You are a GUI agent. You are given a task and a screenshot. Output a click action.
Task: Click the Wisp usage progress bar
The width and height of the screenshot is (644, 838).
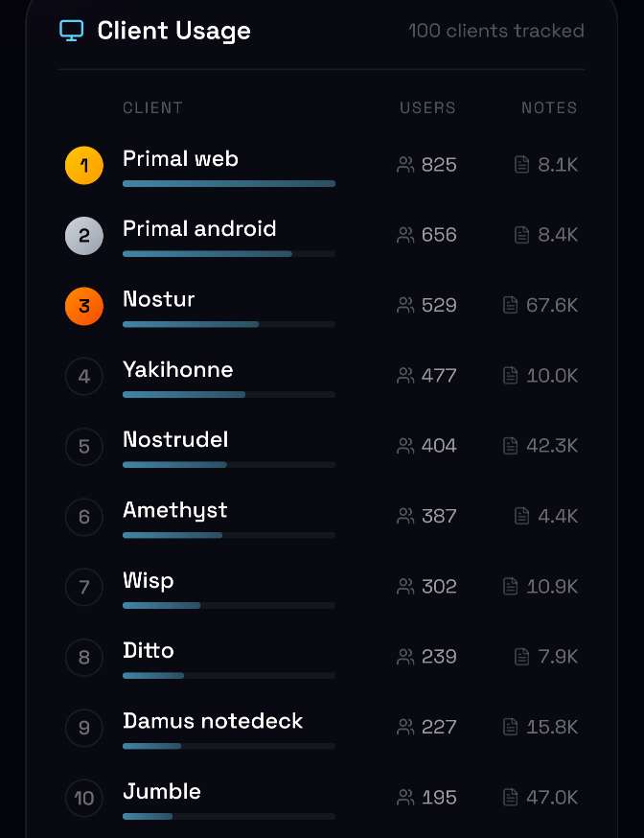point(228,605)
